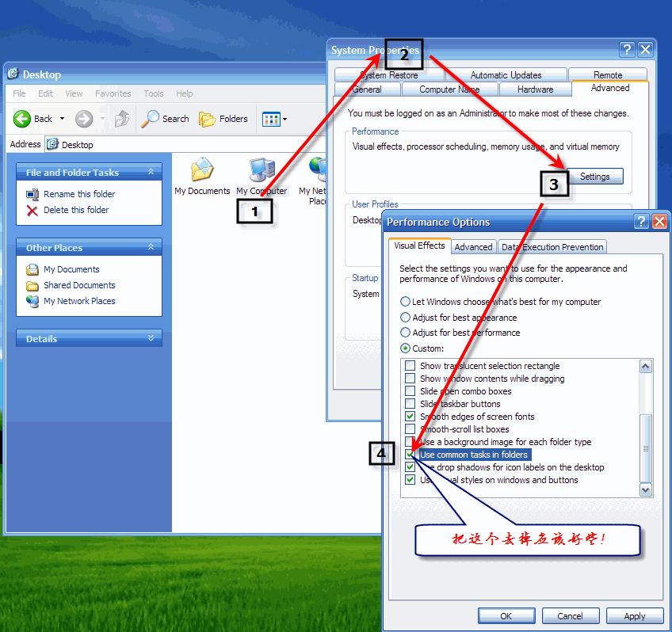Click the Shared Documents link

79,286
